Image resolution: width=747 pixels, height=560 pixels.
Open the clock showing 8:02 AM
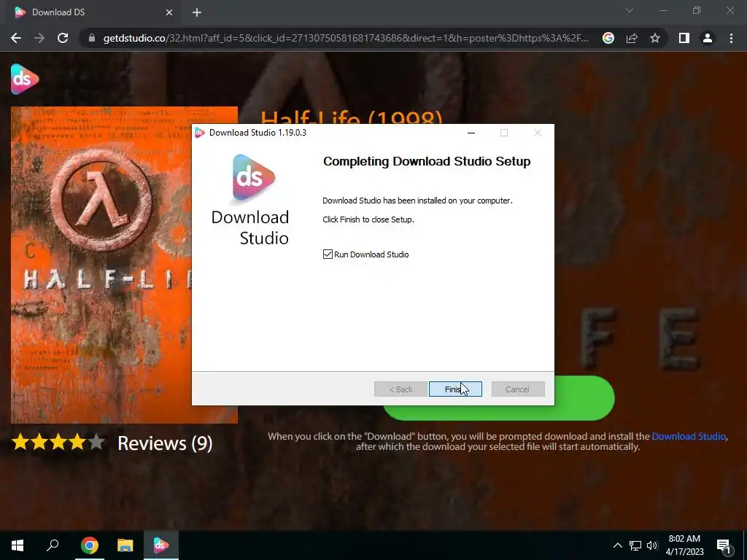pyautogui.click(x=684, y=545)
